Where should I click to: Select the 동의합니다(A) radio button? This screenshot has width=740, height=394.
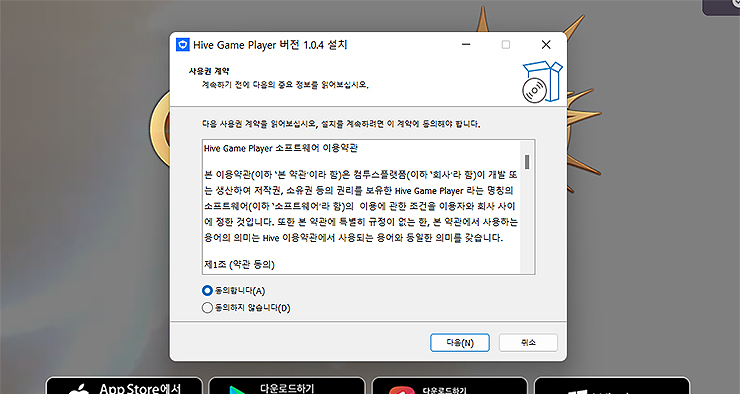tap(207, 291)
